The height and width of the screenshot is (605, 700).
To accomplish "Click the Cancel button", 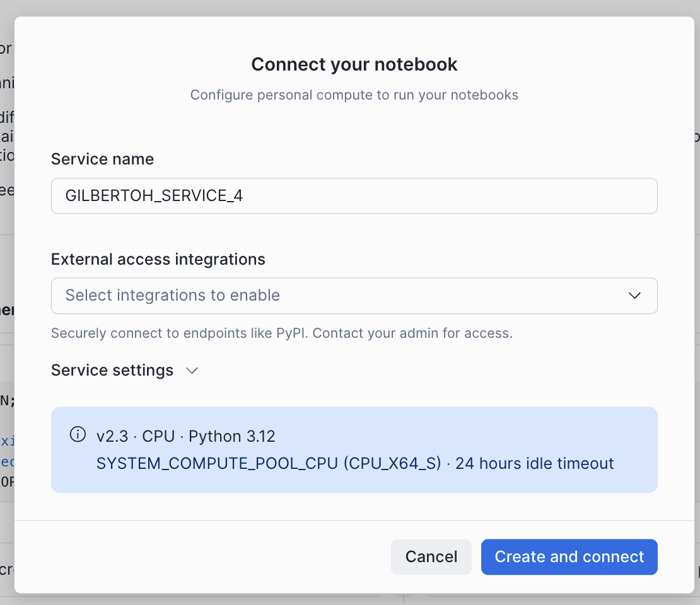I will click(431, 556).
